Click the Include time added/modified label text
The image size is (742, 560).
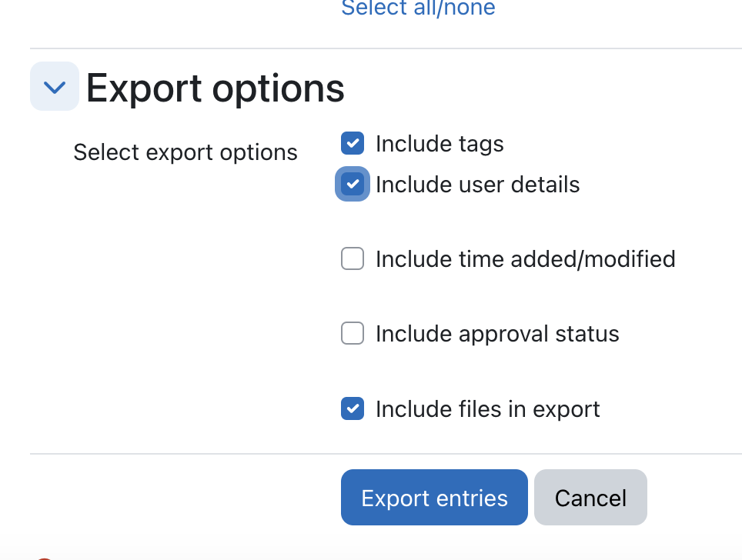pyautogui.click(x=525, y=259)
